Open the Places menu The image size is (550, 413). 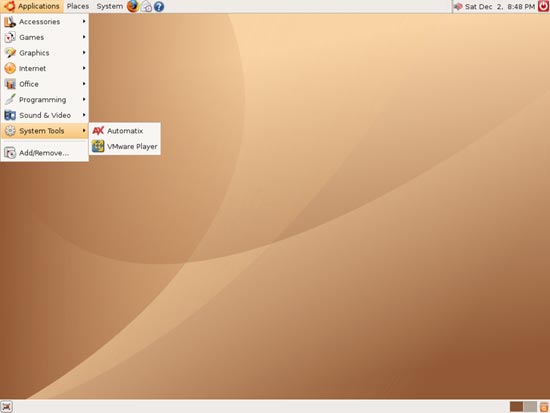(x=78, y=6)
